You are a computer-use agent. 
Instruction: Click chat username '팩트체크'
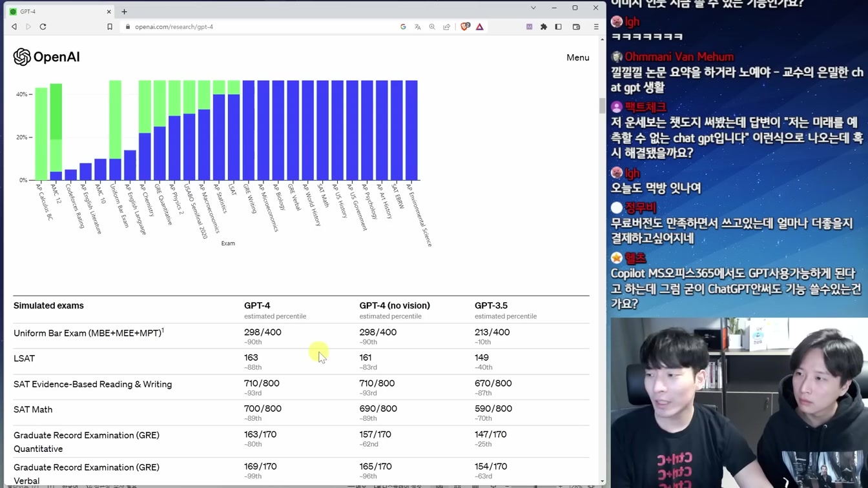[x=645, y=107]
